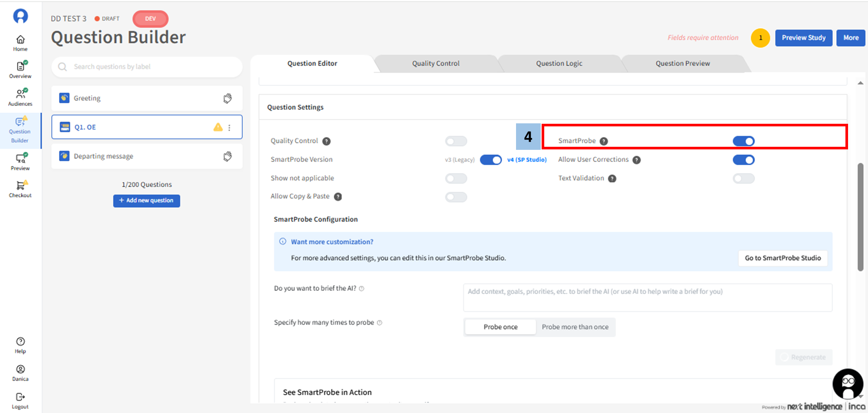The height and width of the screenshot is (413, 868).
Task: Turn on Text Validation toggle
Action: [x=743, y=178]
